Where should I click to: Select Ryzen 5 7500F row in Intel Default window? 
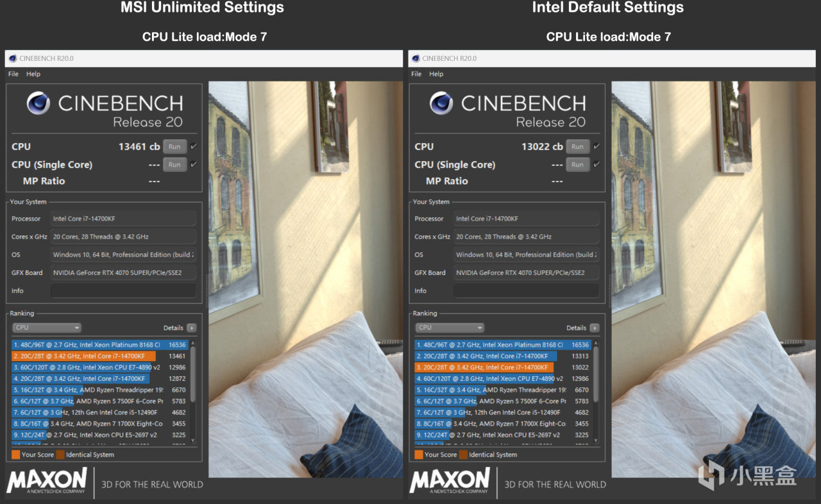tap(502, 401)
